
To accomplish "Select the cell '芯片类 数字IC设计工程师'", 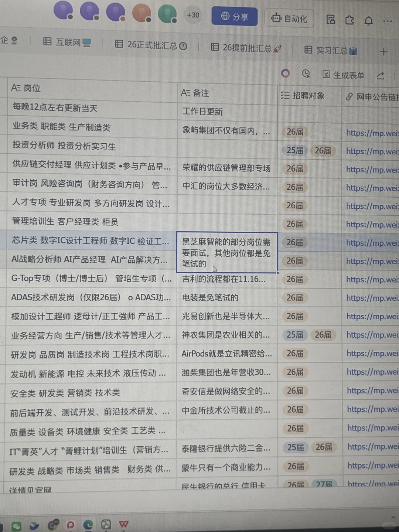I will (x=92, y=241).
